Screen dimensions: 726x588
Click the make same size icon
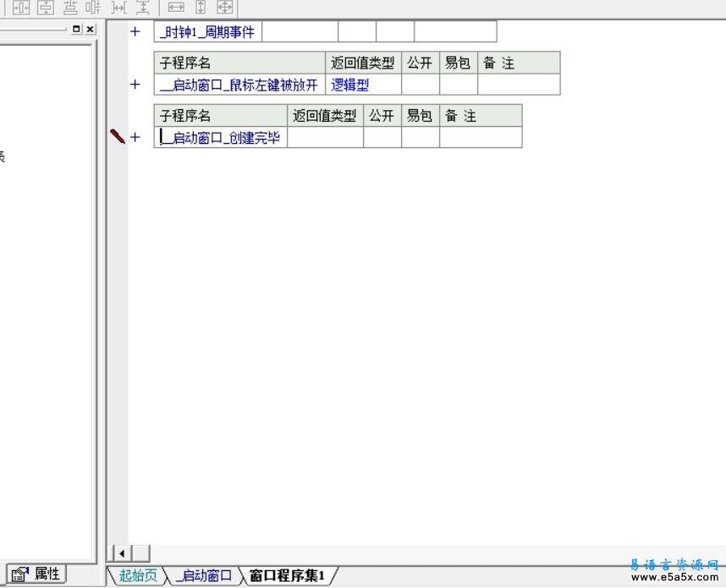225,8
